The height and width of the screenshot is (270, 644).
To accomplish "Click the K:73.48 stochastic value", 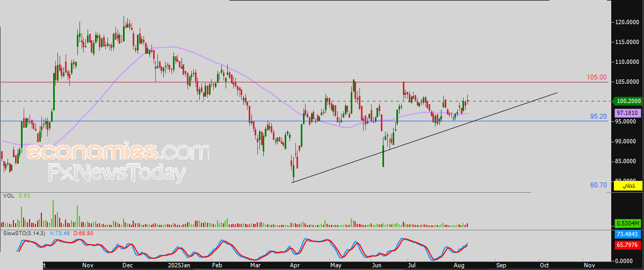I will click(60, 233).
